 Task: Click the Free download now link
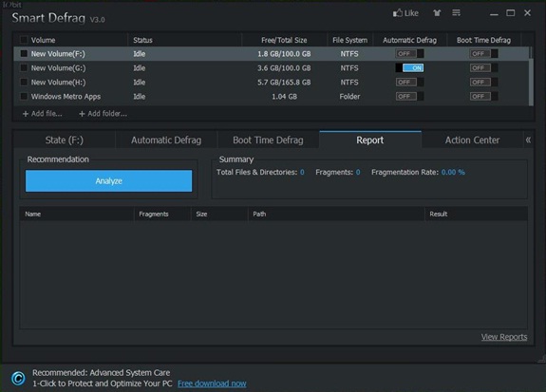click(212, 383)
